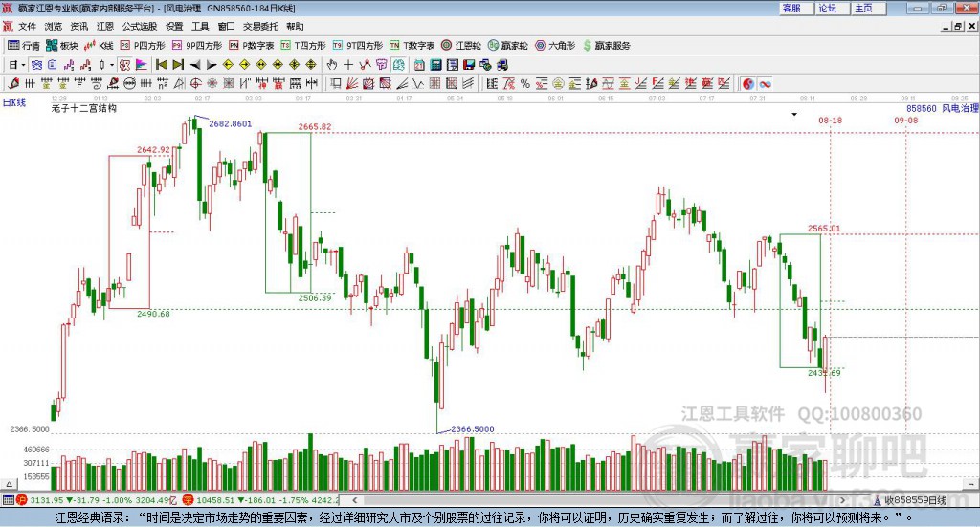The height and width of the screenshot is (527, 980).
Task: Open the period 日 dropdown arrow
Action: (24, 65)
